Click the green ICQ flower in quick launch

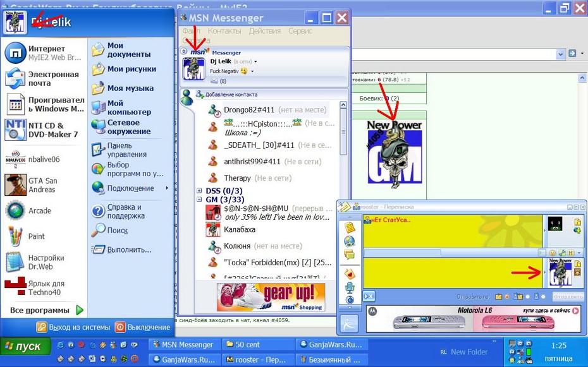coord(124,359)
